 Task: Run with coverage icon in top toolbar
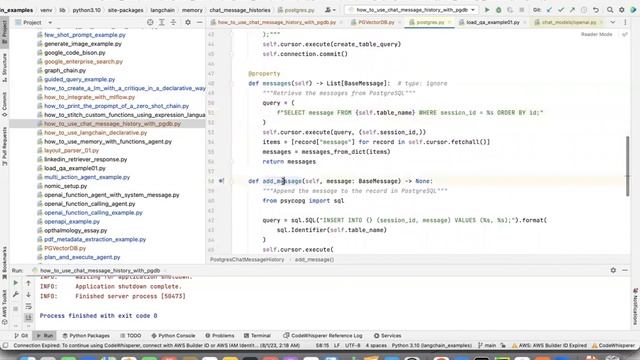(510, 10)
